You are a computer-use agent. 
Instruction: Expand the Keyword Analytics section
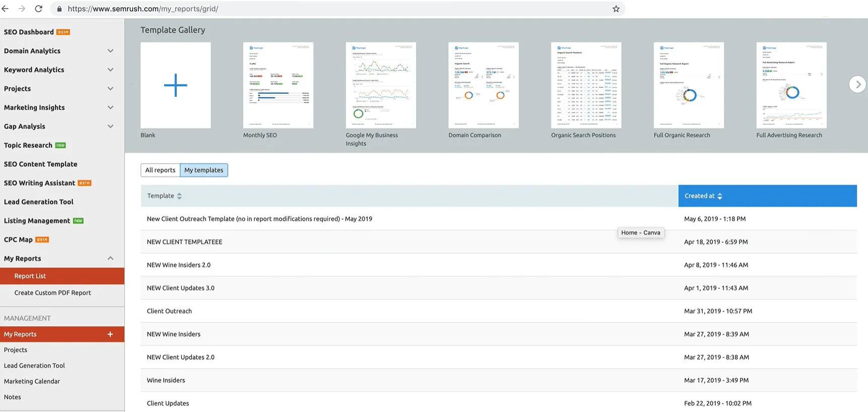pyautogui.click(x=110, y=70)
